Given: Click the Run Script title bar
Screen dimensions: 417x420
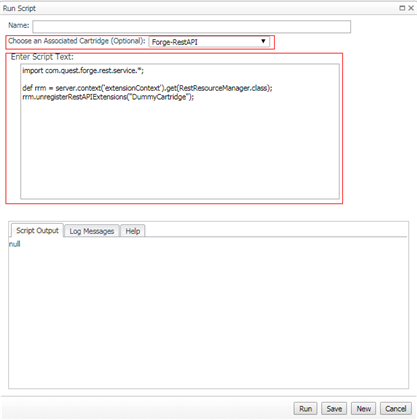Looking at the screenshot, I should pyautogui.click(x=200, y=8).
